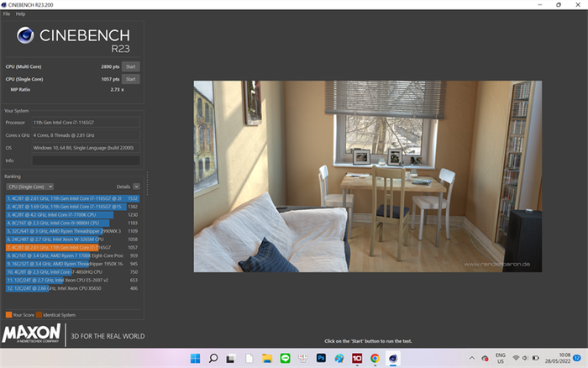Select ranking row 1 scoring 1532
The image size is (588, 368).
72,198
